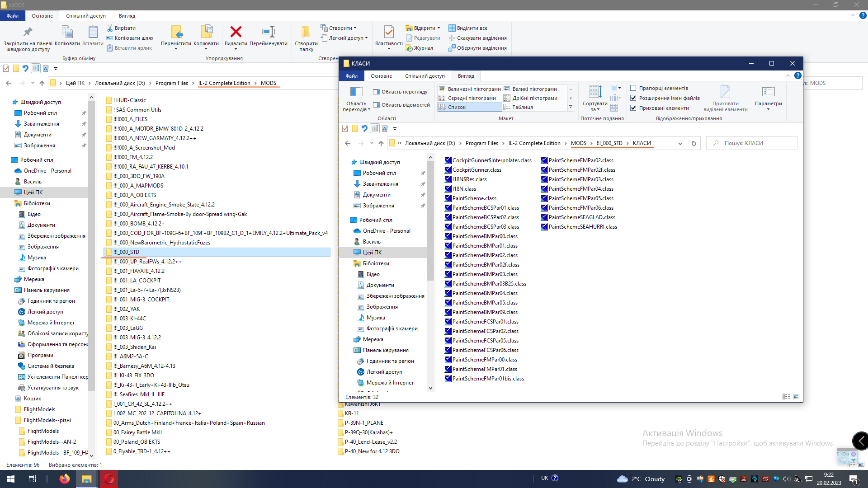Click the Properties (Властивості) icon
Screen dimensions: 868x488
388,32
